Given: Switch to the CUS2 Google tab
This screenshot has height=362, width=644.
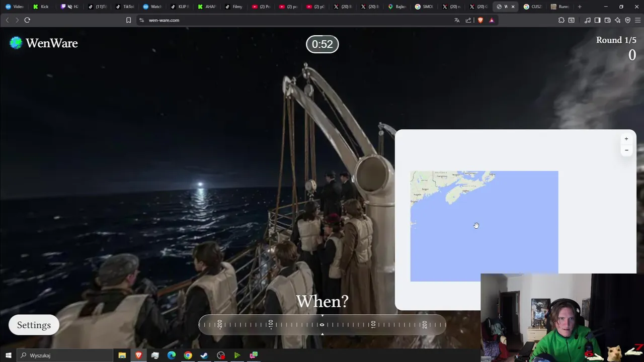Looking at the screenshot, I should click(x=533, y=7).
